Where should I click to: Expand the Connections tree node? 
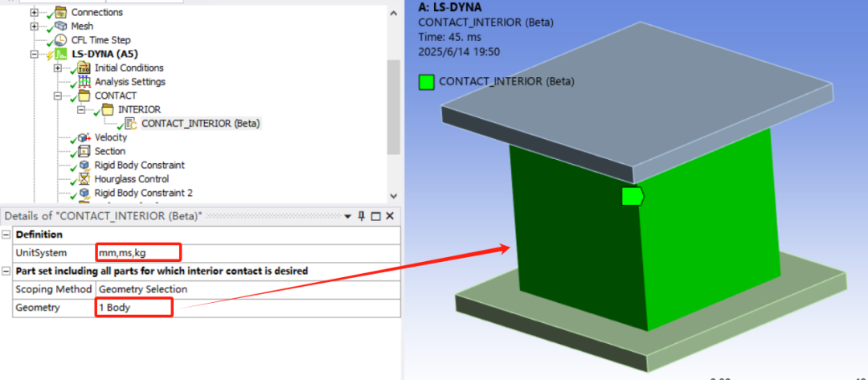pyautogui.click(x=35, y=12)
